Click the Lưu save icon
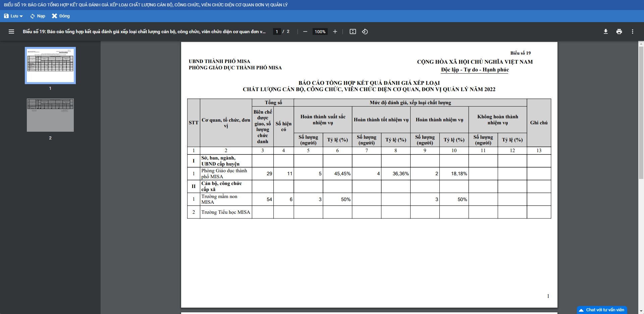The height and width of the screenshot is (314, 644). point(6,16)
